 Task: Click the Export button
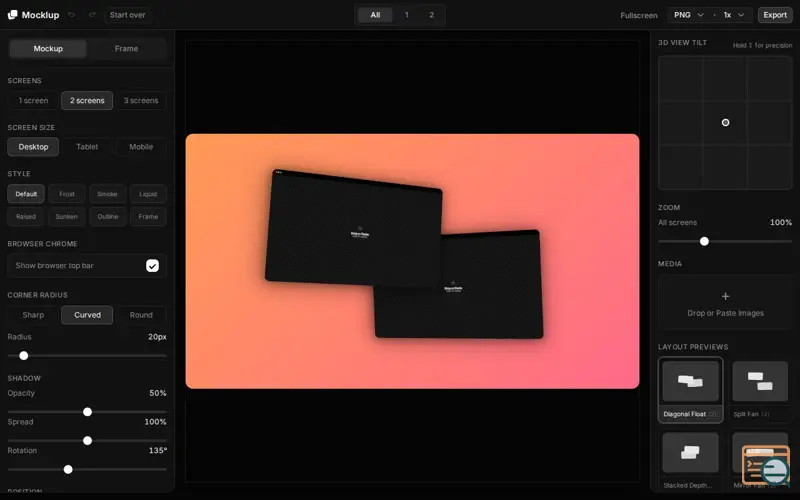tap(774, 15)
